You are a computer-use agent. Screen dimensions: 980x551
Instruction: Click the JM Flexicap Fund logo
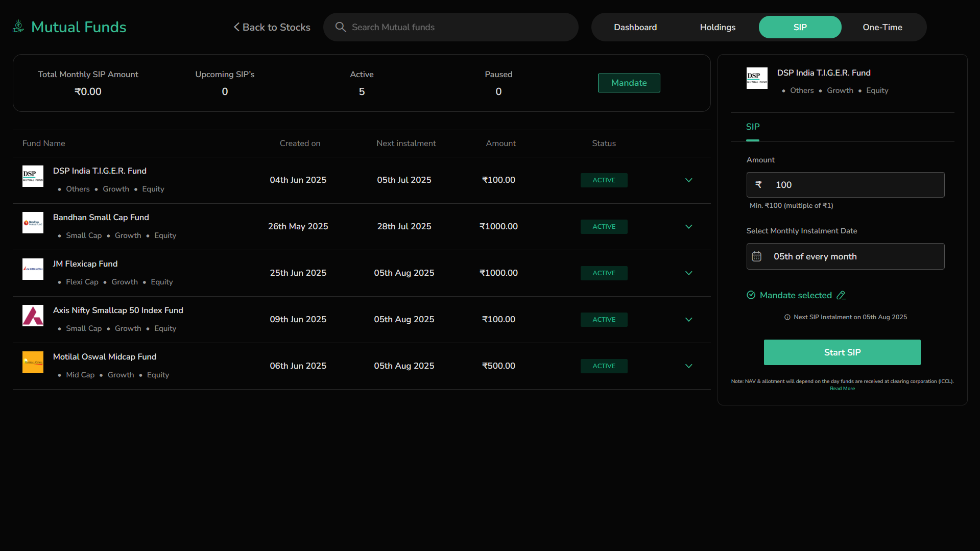click(33, 269)
